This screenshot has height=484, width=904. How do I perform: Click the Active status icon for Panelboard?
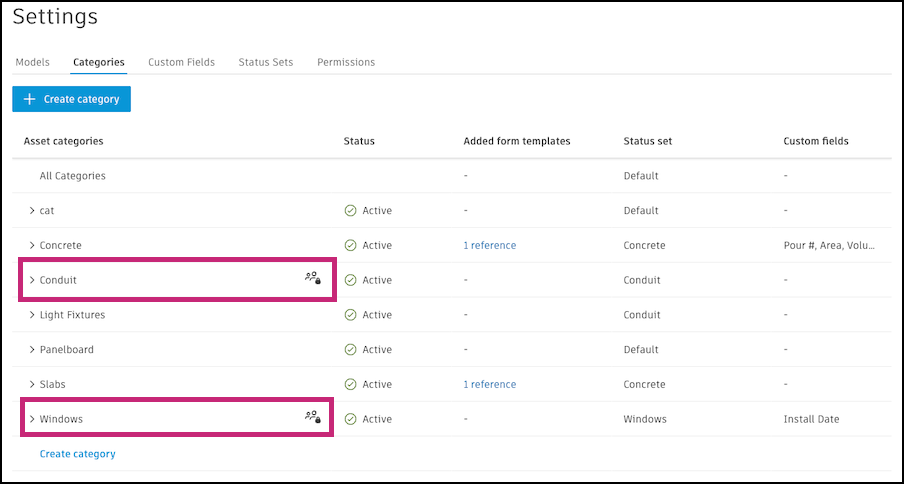[350, 350]
